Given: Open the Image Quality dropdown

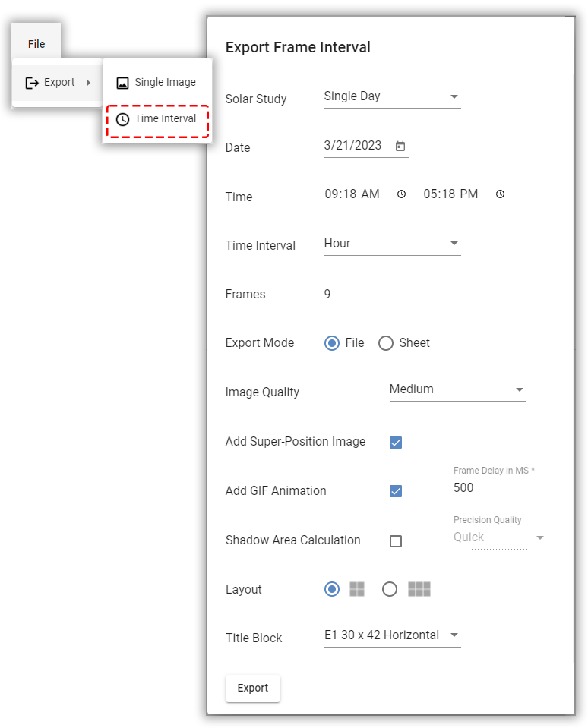Looking at the screenshot, I should [521, 389].
